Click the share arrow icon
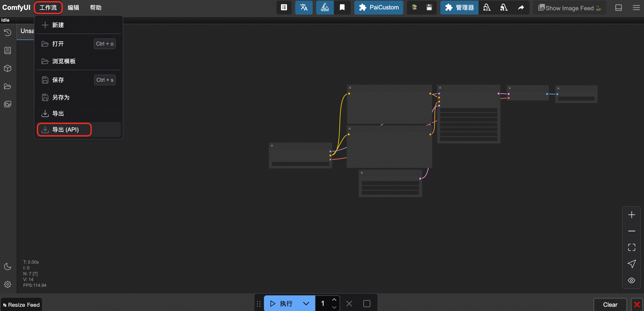The width and height of the screenshot is (644, 311). pyautogui.click(x=521, y=8)
